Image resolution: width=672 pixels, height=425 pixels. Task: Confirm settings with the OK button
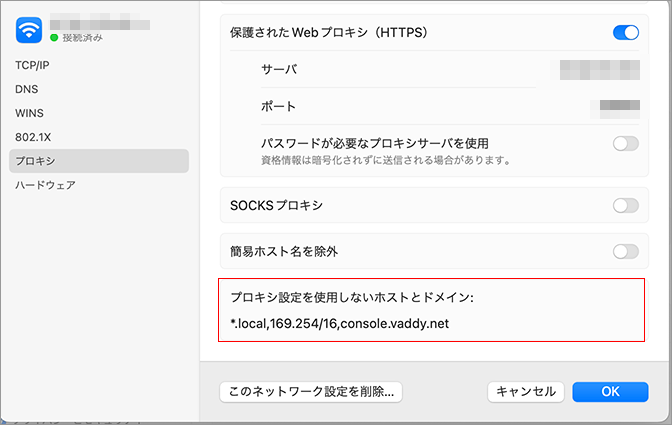coord(610,392)
